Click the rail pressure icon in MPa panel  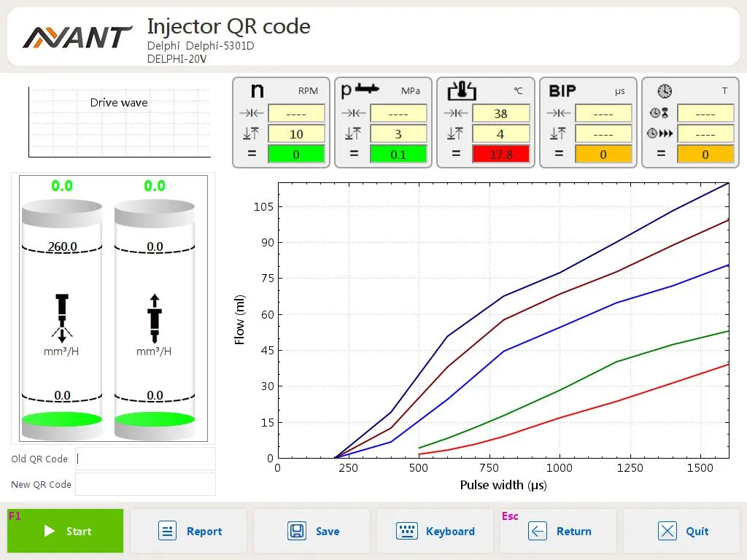tap(361, 90)
